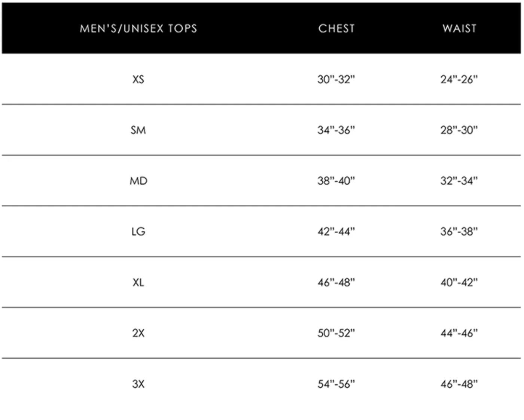Click the 3X chest value 54"-56"
524x420 pixels.
click(x=336, y=384)
